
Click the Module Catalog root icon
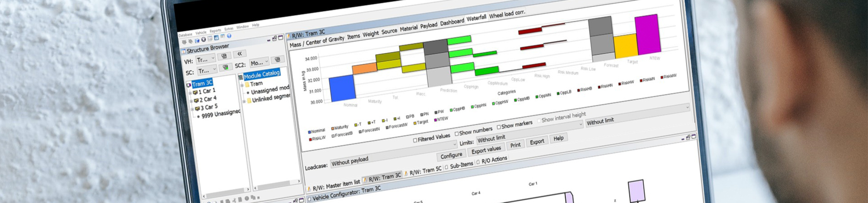click(241, 77)
